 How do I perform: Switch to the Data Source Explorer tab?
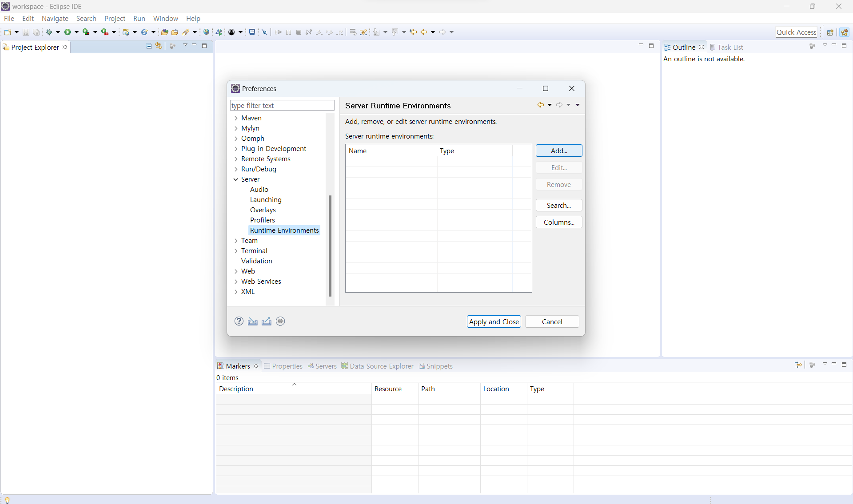[378, 366]
